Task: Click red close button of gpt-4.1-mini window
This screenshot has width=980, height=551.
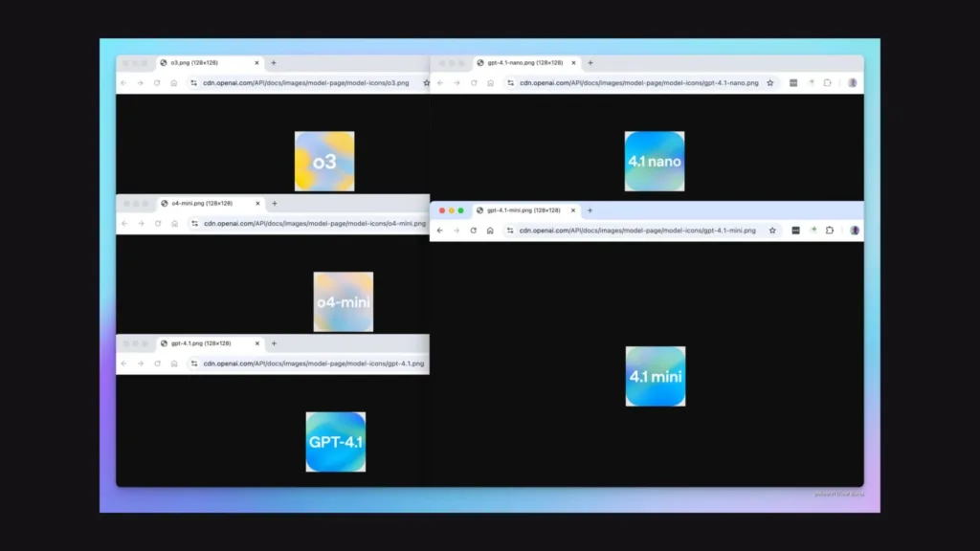Action: 442,210
